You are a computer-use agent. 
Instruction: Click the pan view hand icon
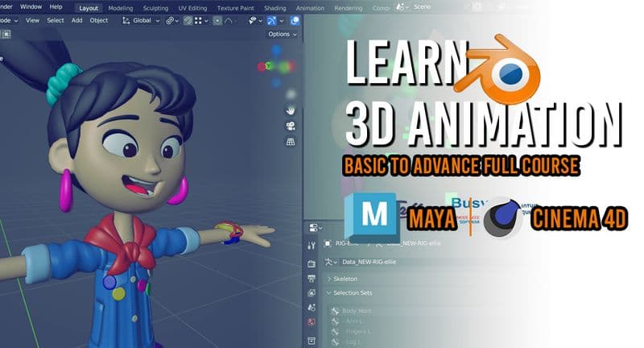coord(291,110)
